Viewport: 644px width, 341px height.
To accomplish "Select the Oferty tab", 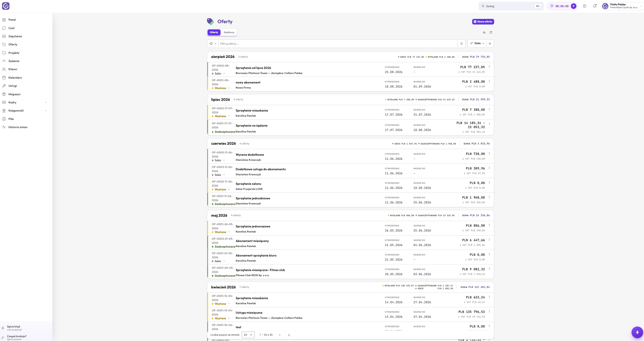I will pos(214,32).
